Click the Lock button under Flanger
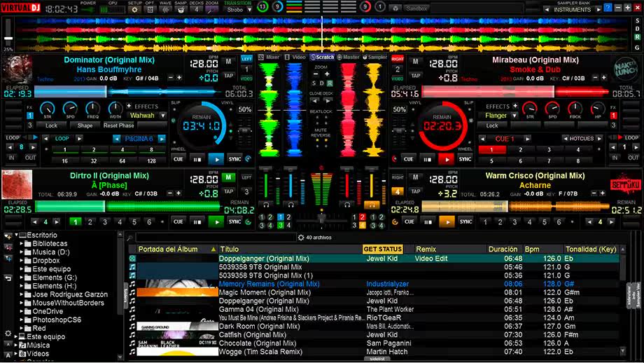The height and width of the screenshot is (363, 644). 491,125
